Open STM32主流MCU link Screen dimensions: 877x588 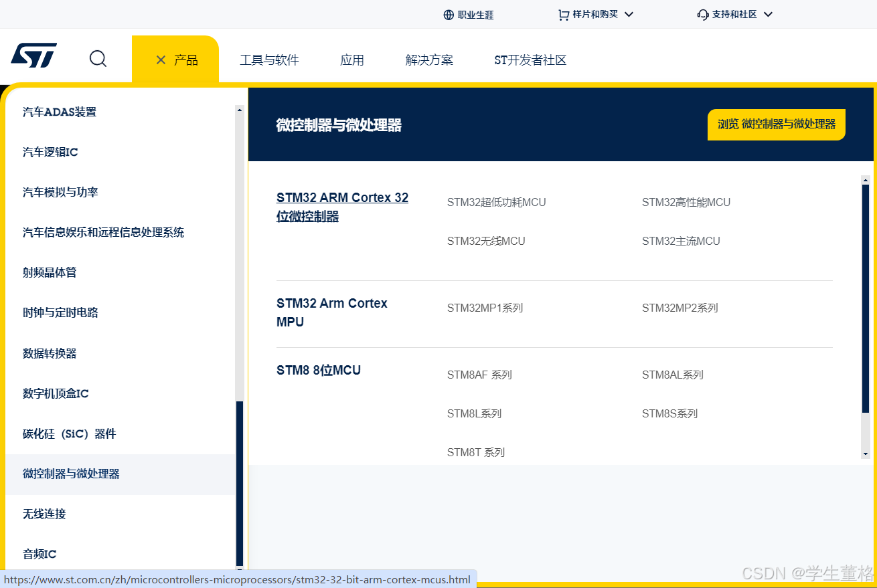tap(681, 241)
